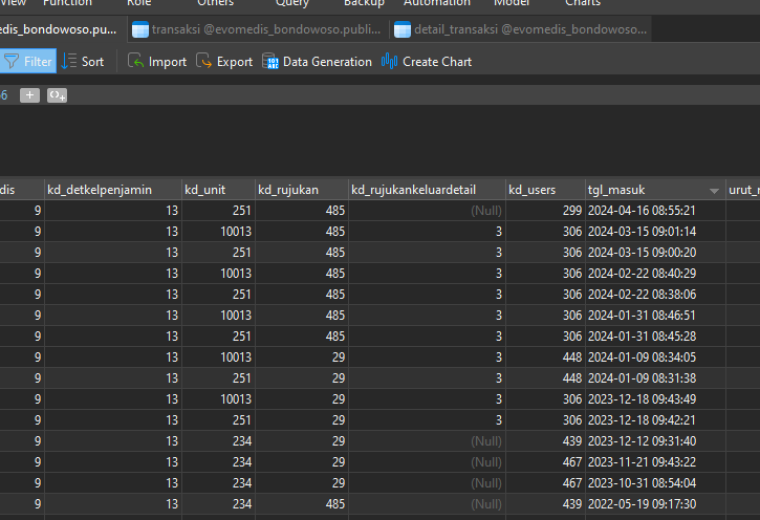Open the Query menu item
The width and height of the screenshot is (760, 520).
click(292, 3)
